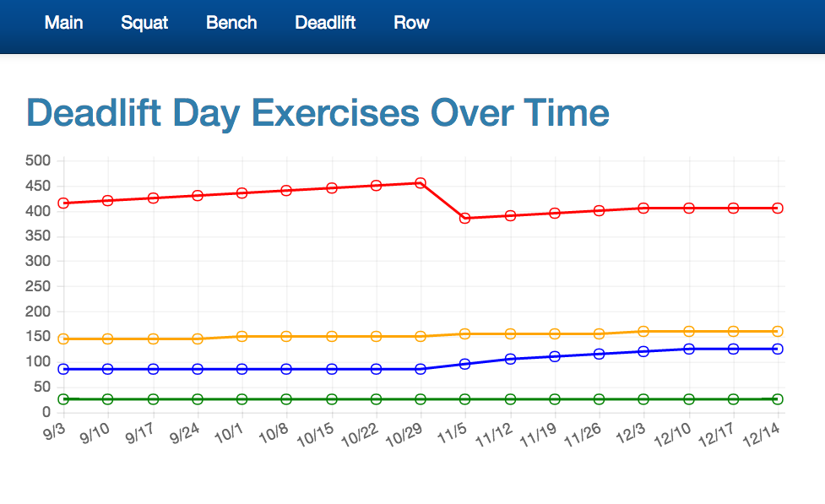Click the Deadlift Day Exercises Over Time heading
Screen dimensions: 825x504
[318, 113]
